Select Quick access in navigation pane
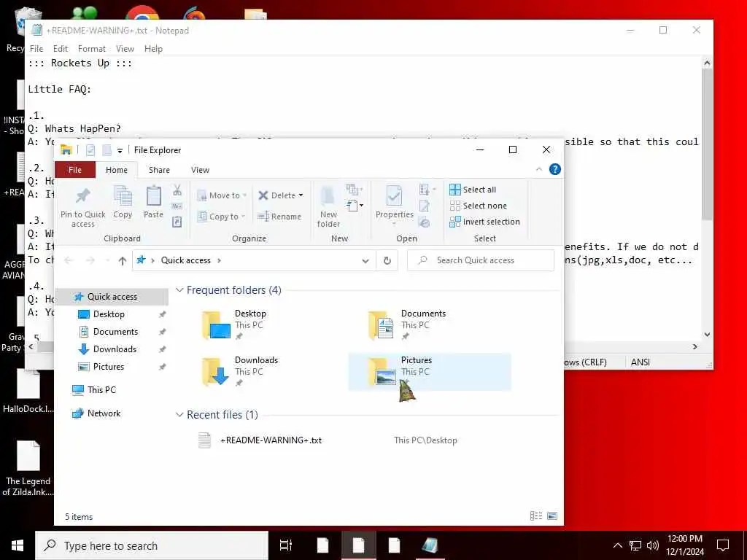This screenshot has width=747, height=560. point(112,297)
